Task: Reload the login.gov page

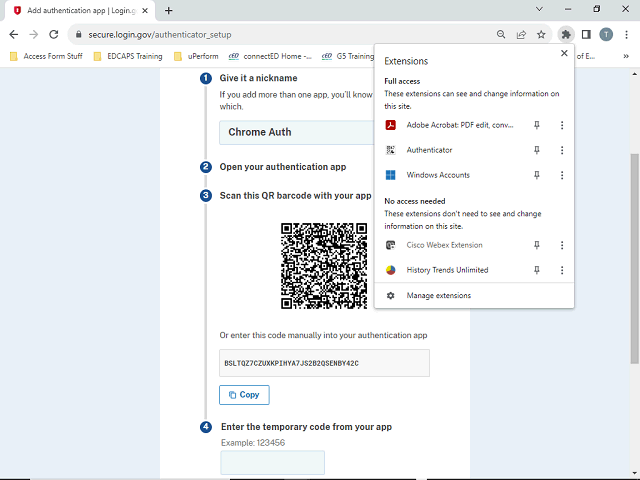Action: tap(53, 35)
